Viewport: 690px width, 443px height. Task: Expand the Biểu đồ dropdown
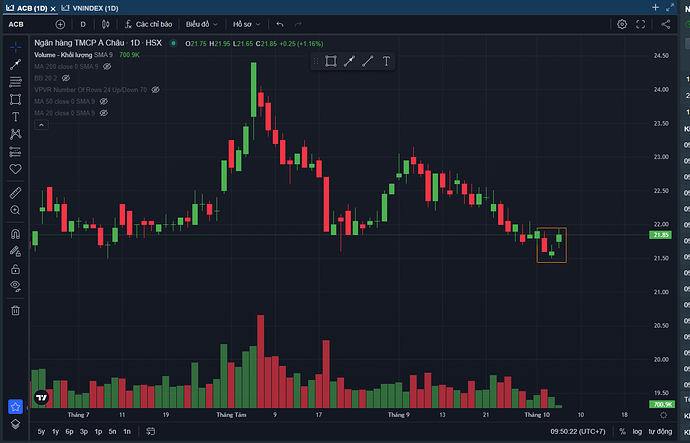(x=202, y=25)
